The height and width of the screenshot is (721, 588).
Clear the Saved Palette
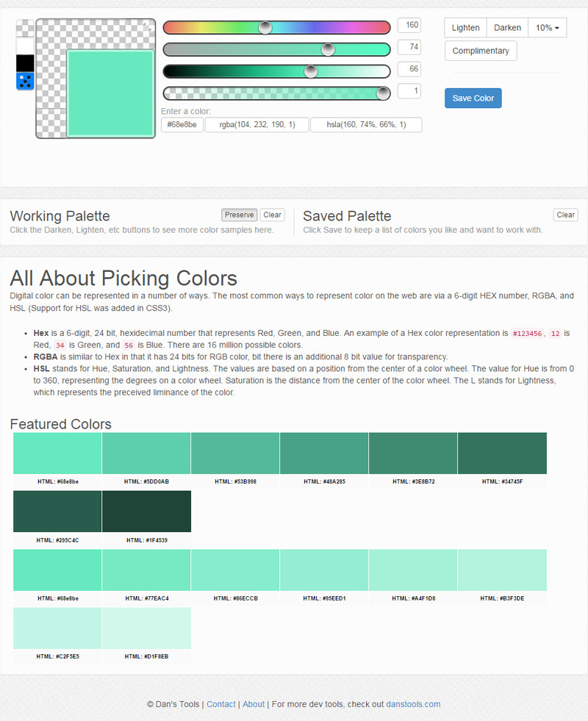[x=565, y=215]
